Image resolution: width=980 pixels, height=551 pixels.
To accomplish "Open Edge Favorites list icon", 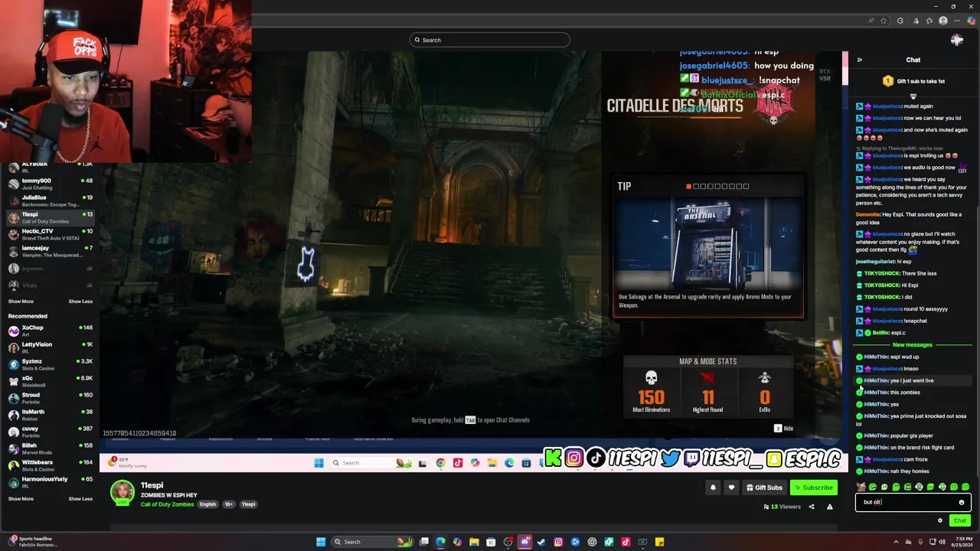I will [x=929, y=21].
